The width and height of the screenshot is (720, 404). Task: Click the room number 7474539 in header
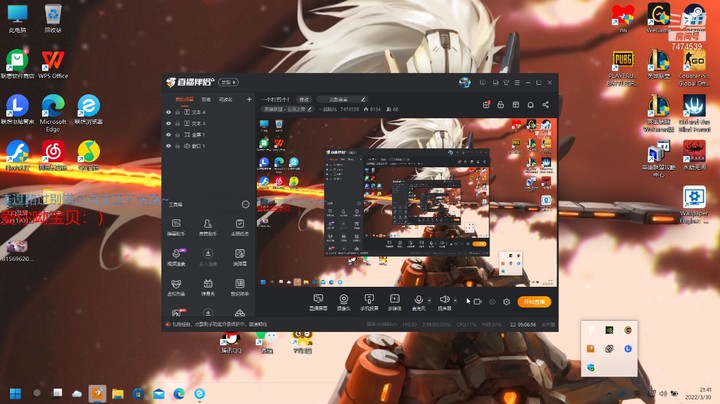[x=349, y=109]
